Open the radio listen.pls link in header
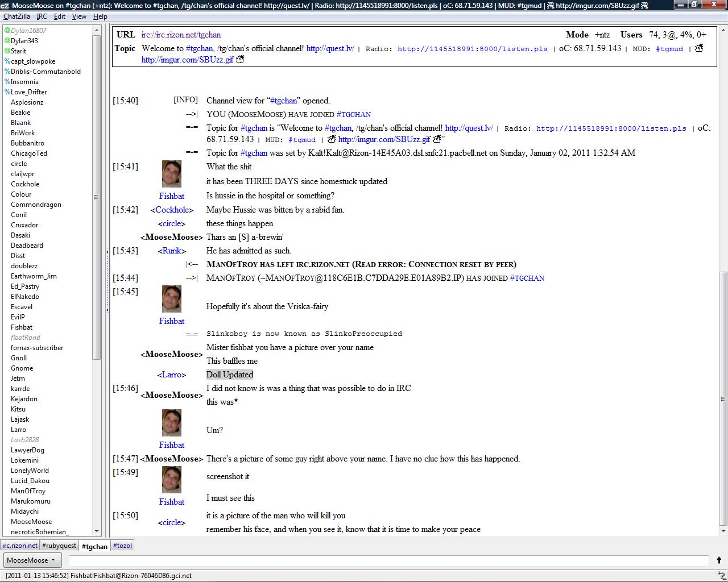The width and height of the screenshot is (728, 582). 472,49
